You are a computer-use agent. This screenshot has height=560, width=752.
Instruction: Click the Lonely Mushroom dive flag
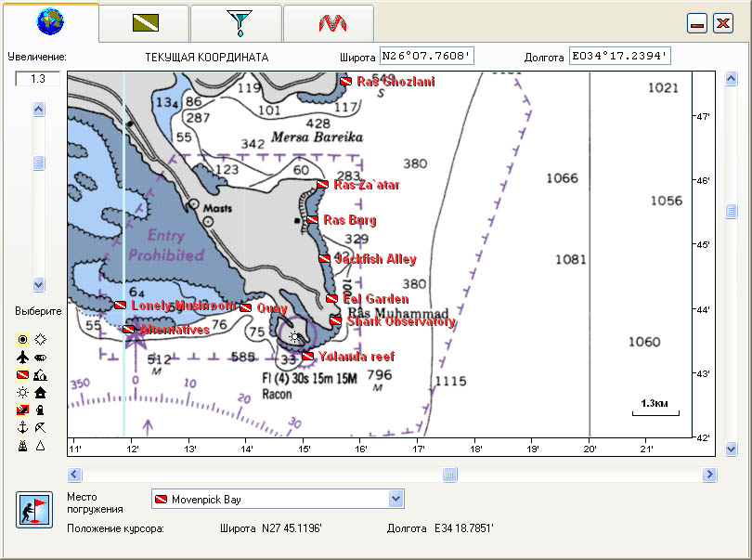[x=121, y=306]
